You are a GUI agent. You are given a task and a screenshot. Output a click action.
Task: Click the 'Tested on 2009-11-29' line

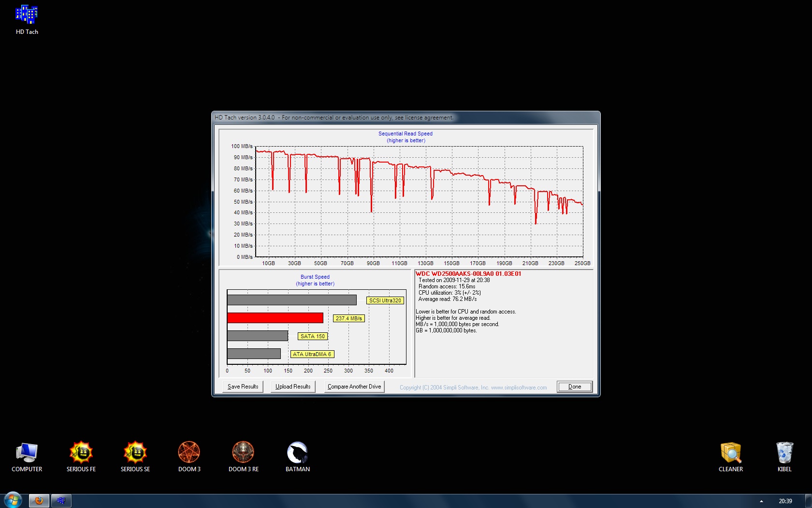[x=454, y=280]
